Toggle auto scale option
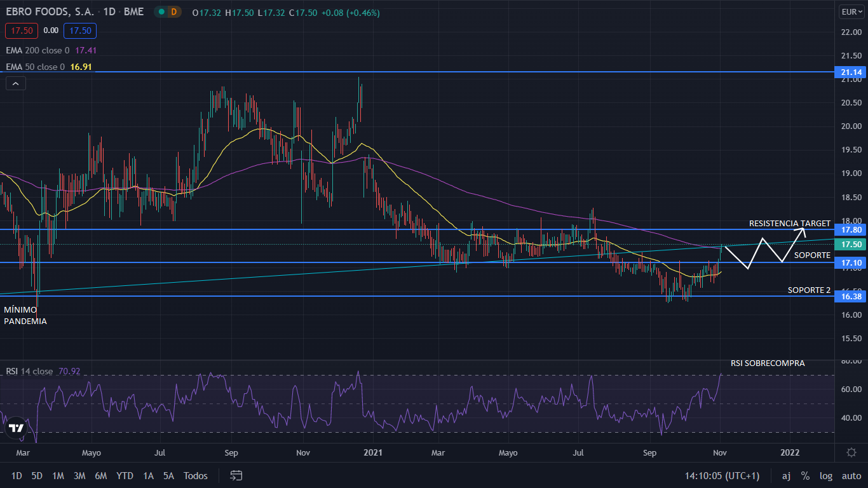Image resolution: width=868 pixels, height=488 pixels. click(851, 475)
